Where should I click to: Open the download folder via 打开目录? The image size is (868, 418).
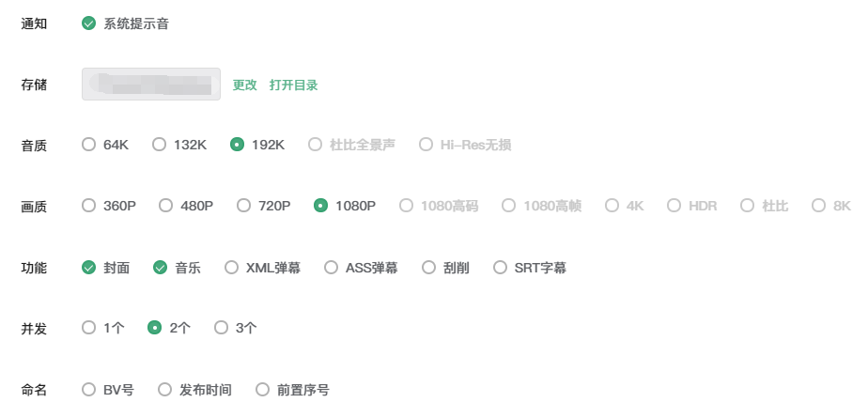point(293,85)
